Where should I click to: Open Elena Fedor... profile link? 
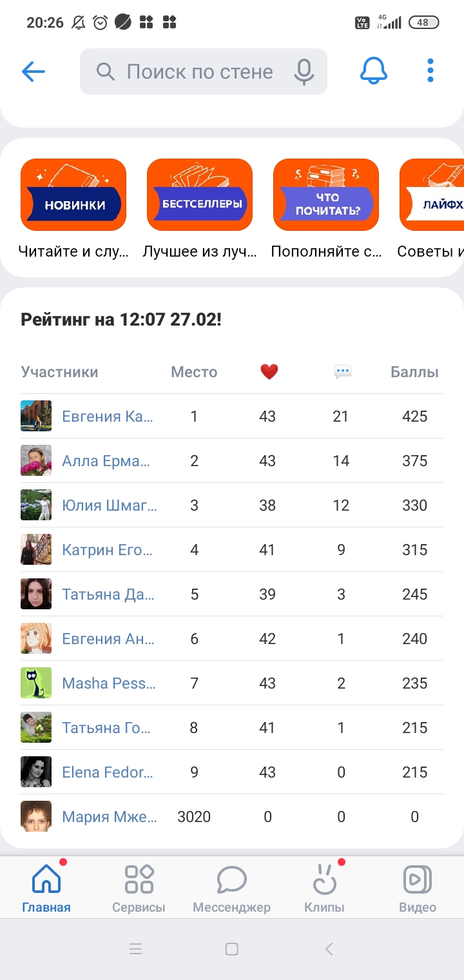(x=108, y=772)
